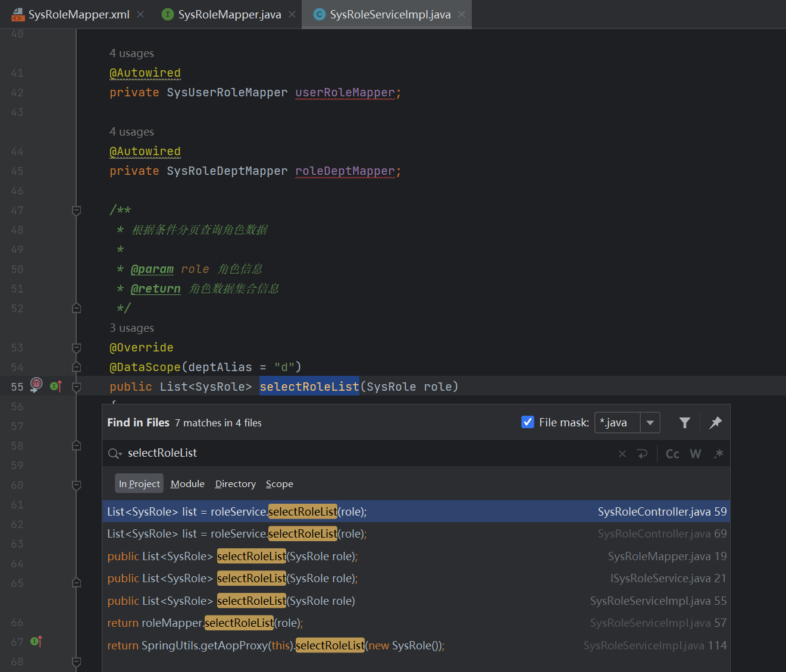
Task: Select the Directory search scope
Action: 235,484
